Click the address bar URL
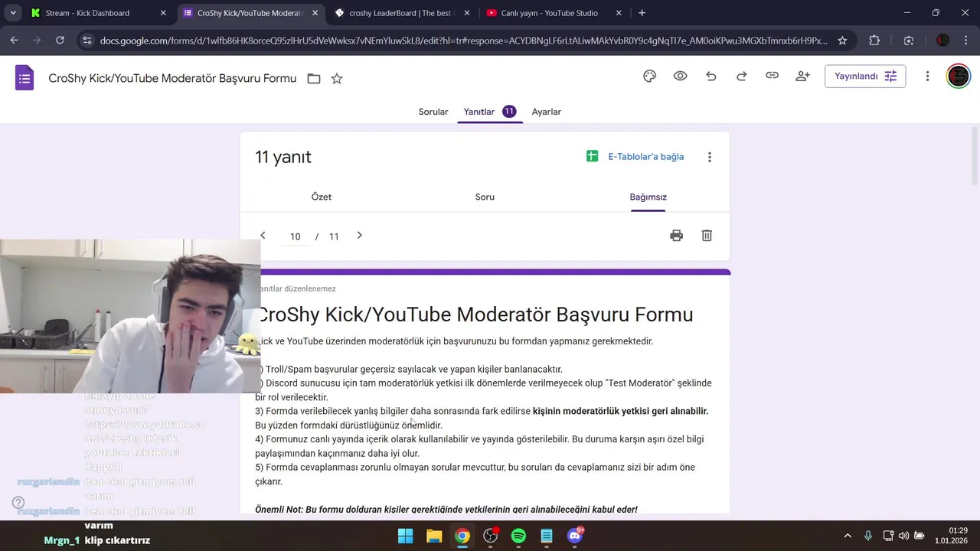980x551 pixels. pyautogui.click(x=463, y=41)
